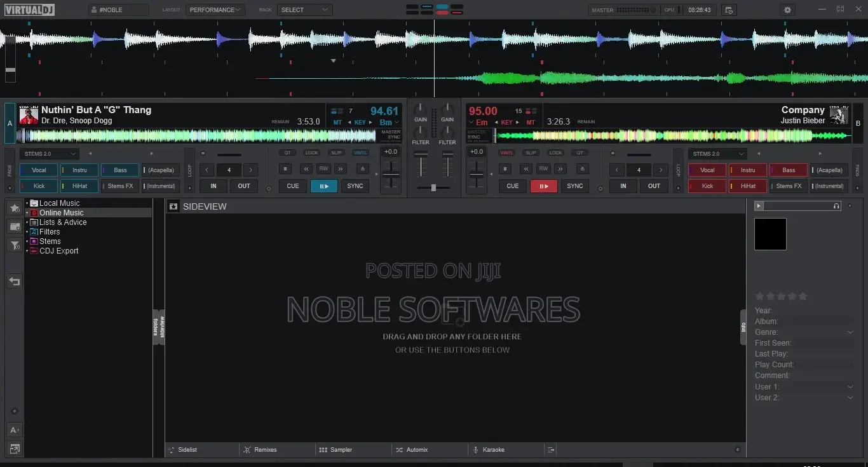Click the blue play/pause button on deck A
This screenshot has width=868, height=467.
324,186
